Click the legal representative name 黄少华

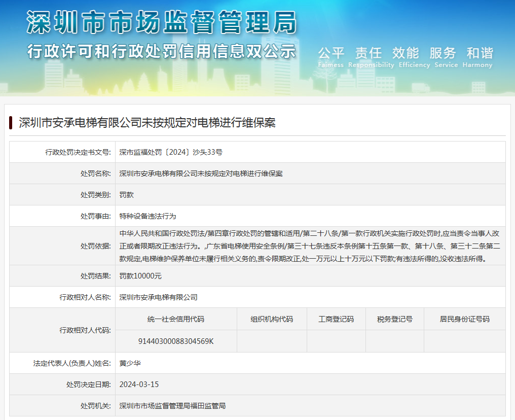[130, 363]
